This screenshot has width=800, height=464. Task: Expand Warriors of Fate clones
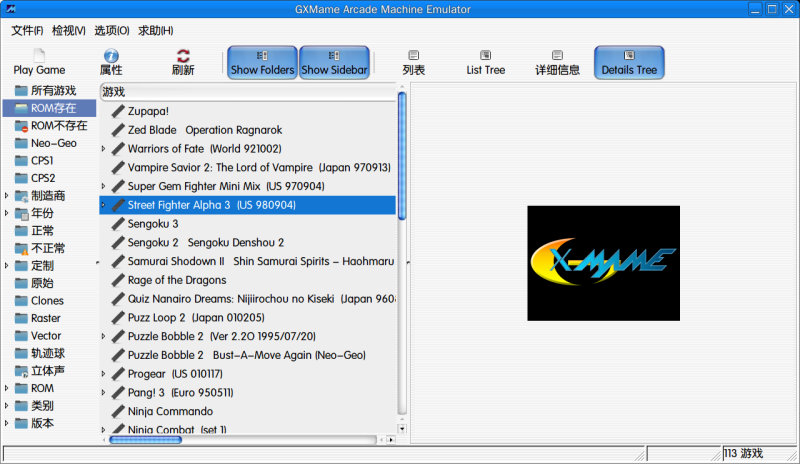click(104, 149)
